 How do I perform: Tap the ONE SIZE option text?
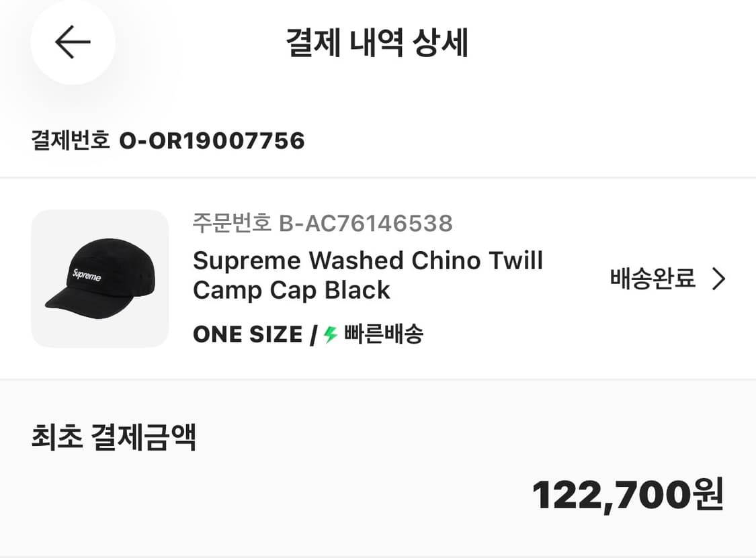click(247, 334)
